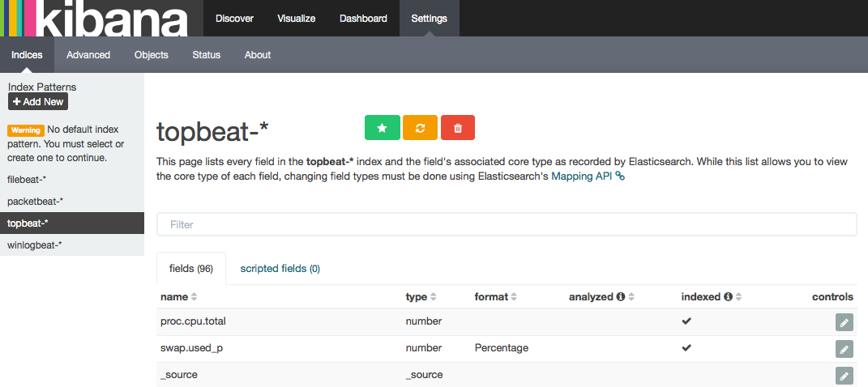
Task: Sort fields by name column arrows
Action: point(194,297)
